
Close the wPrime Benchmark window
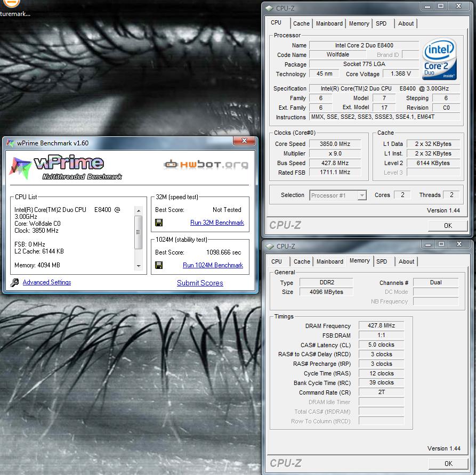coord(244,141)
